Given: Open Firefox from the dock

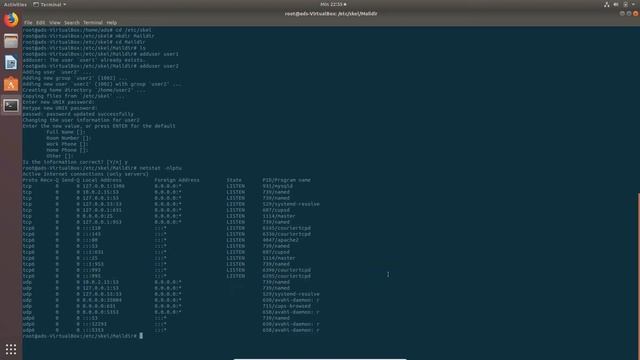Looking at the screenshot, I should (11, 20).
